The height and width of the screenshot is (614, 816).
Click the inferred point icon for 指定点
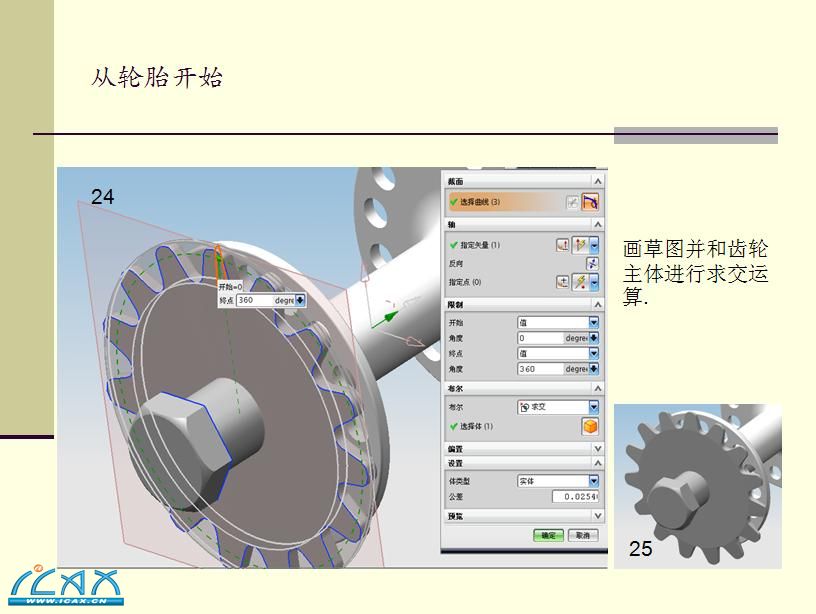(x=580, y=282)
